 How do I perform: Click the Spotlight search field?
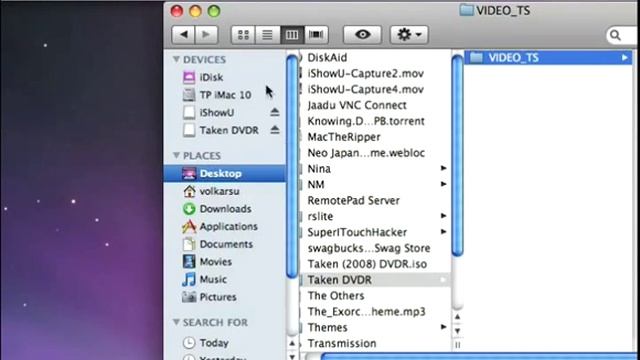(622, 36)
